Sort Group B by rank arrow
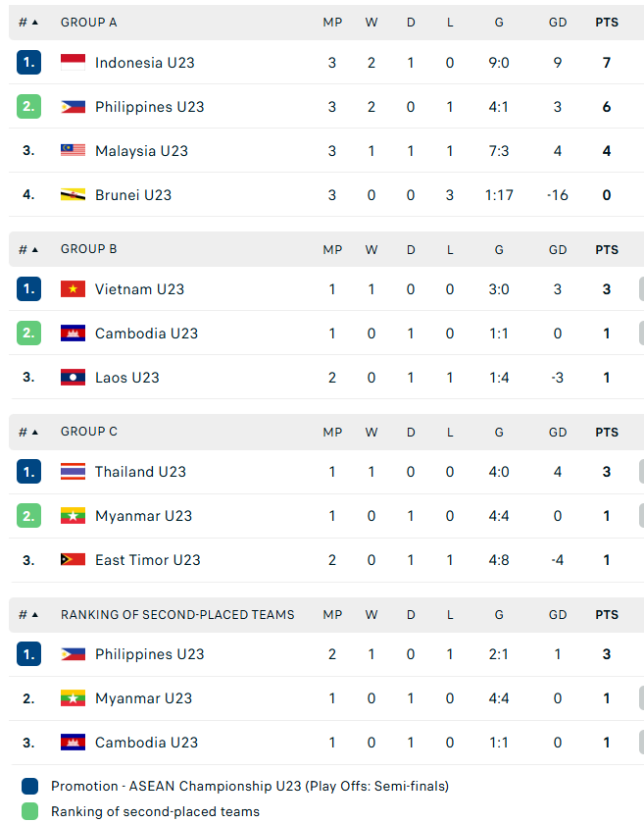This screenshot has height=823, width=644. [x=35, y=249]
